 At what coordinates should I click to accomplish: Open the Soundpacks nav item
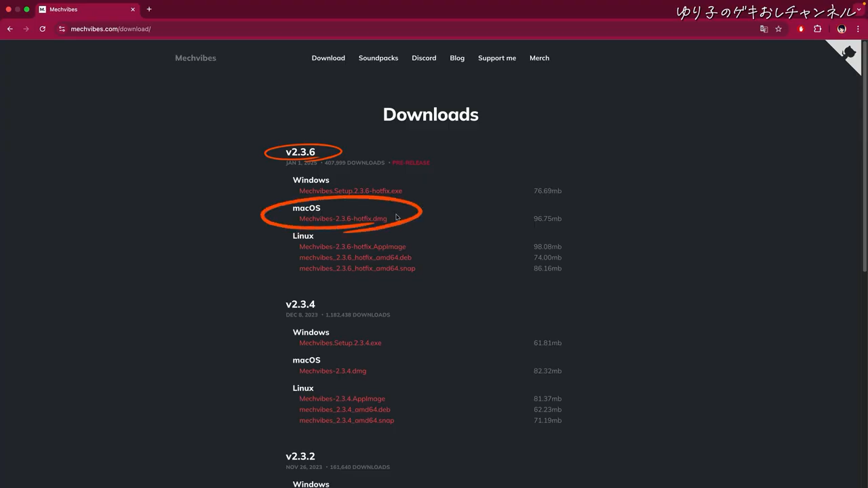pos(378,58)
